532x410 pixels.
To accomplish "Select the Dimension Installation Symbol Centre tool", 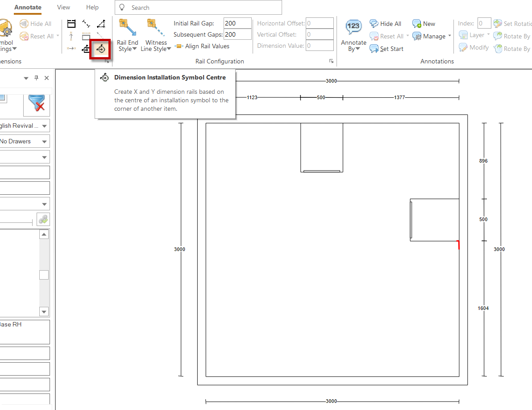I will [100, 49].
